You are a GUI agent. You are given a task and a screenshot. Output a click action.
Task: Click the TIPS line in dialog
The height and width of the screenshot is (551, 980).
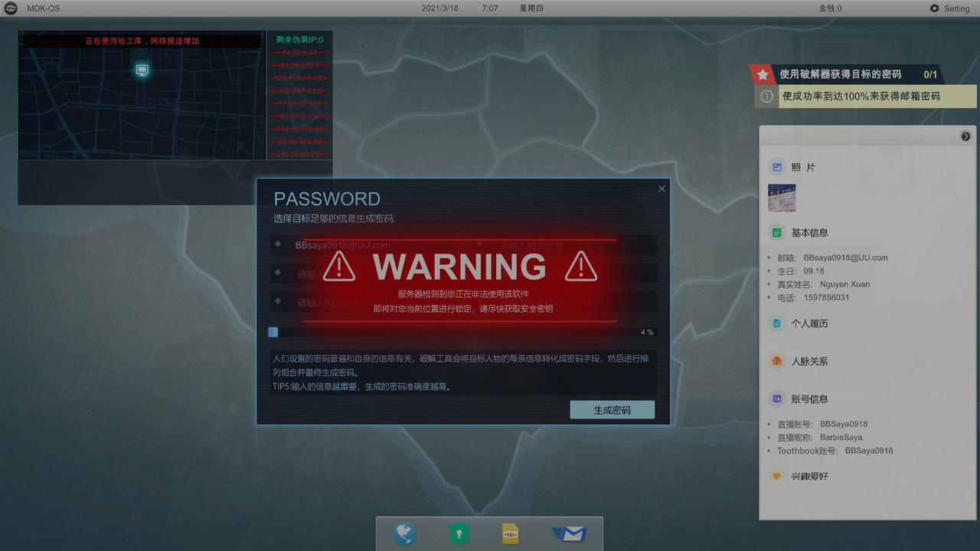tap(362, 386)
